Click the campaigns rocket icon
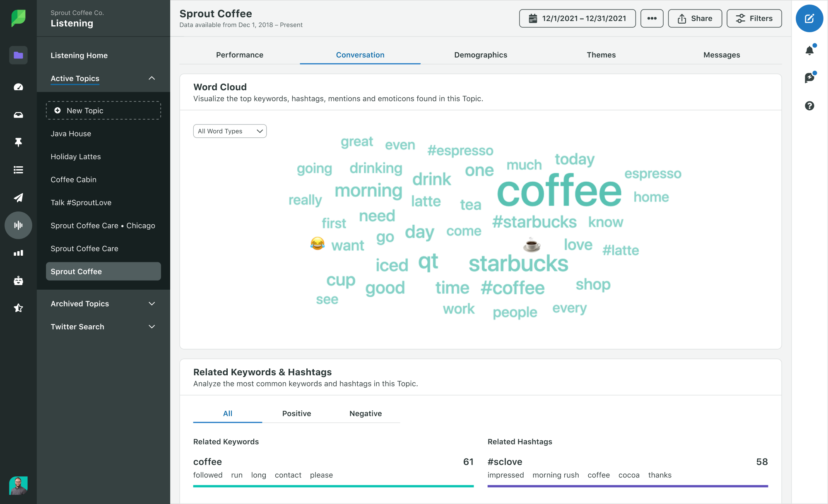Image resolution: width=828 pixels, height=504 pixels. point(18,197)
